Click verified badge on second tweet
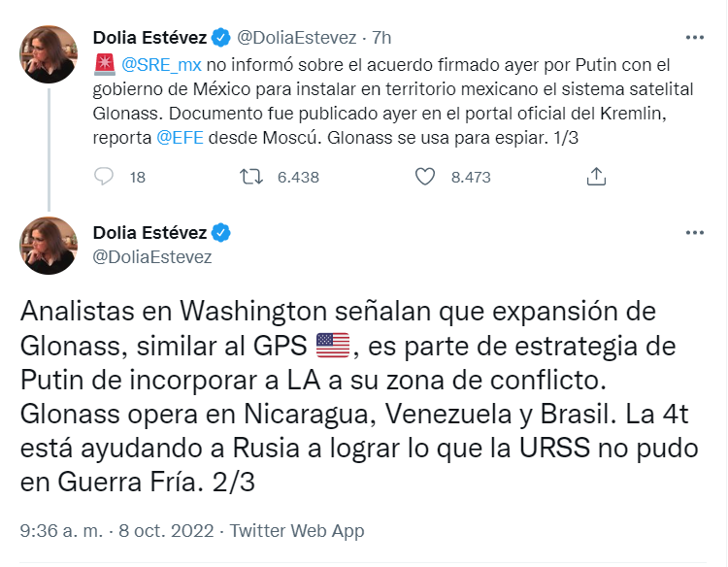This screenshot has width=728, height=567. coord(221,234)
